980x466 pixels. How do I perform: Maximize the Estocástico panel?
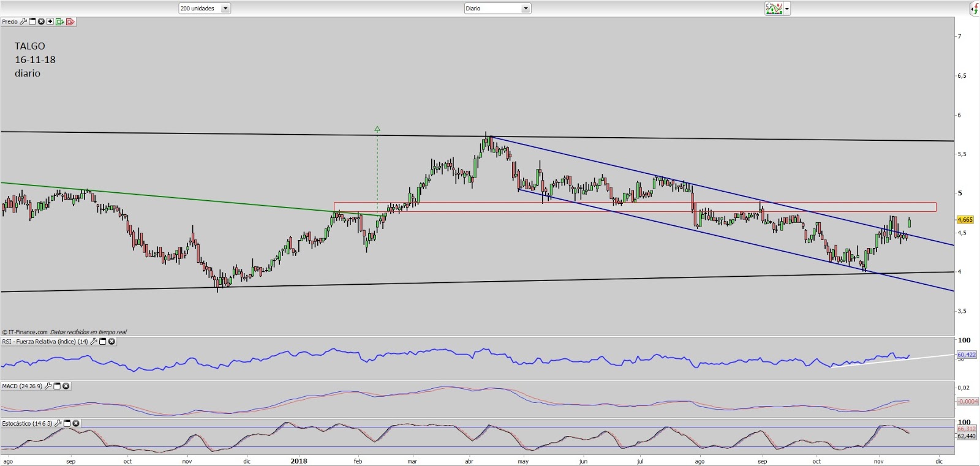pos(67,423)
